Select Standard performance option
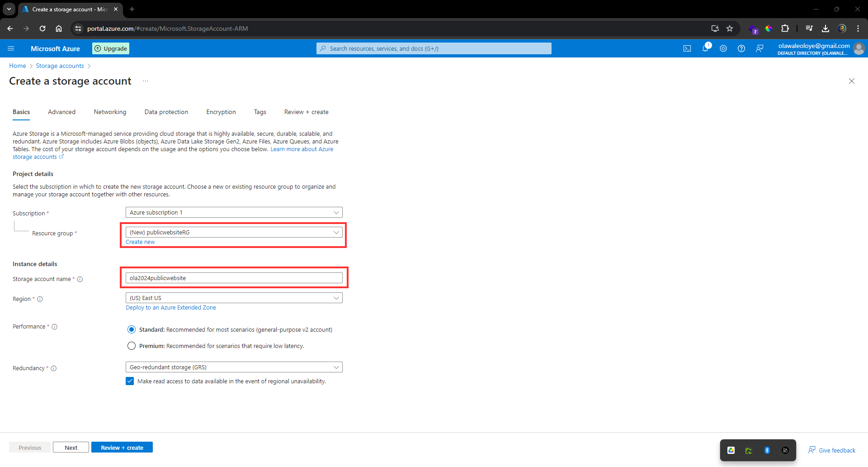The height and width of the screenshot is (467, 868). [x=132, y=329]
